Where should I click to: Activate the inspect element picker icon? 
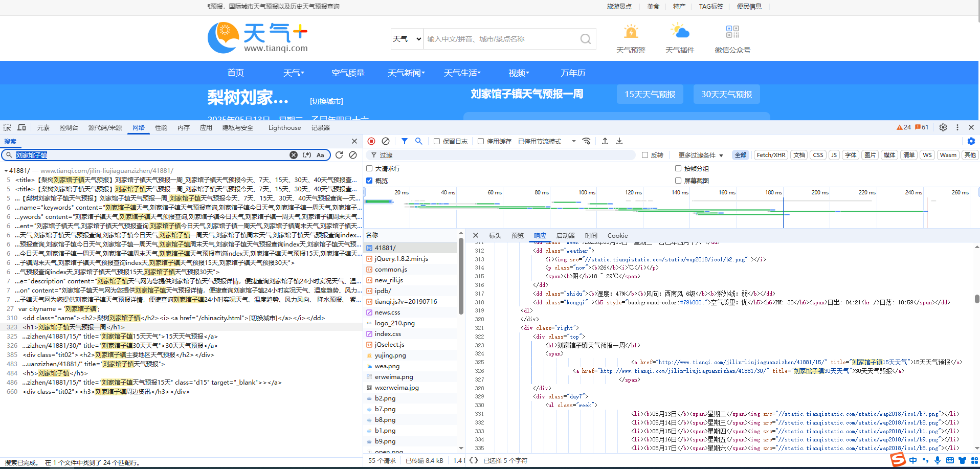click(x=7, y=127)
